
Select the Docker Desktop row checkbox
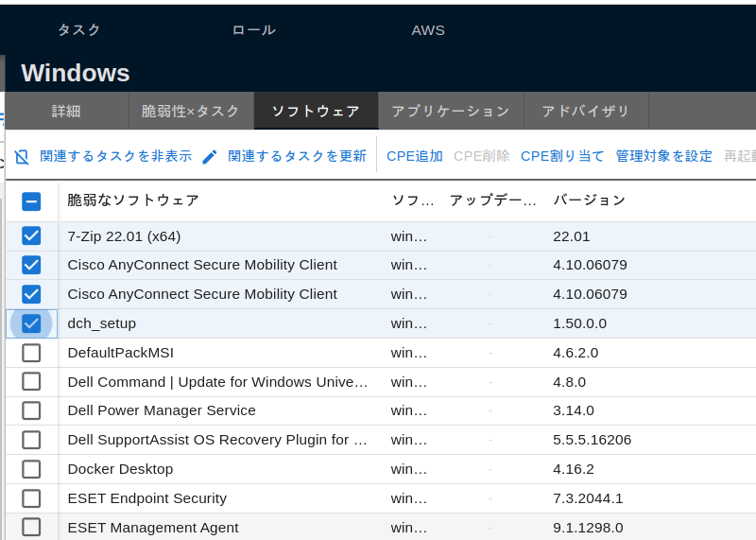(31, 469)
